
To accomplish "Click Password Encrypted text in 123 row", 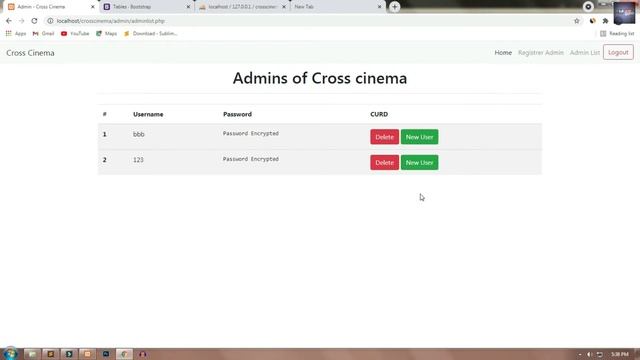I will 251,159.
